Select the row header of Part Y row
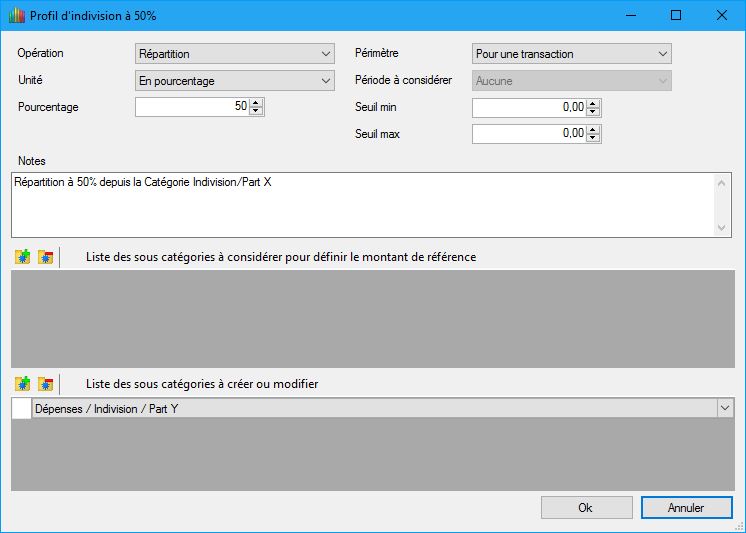Viewport: 746px width, 533px height. pos(21,408)
